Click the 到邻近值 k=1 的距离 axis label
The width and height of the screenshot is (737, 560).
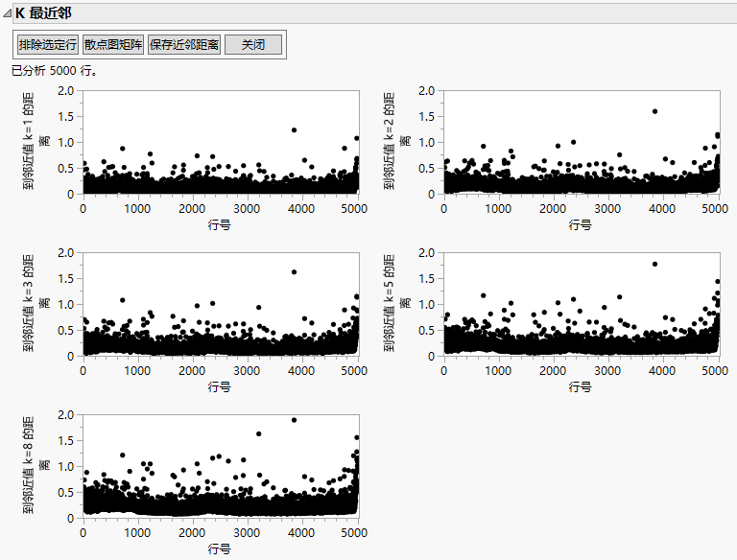(x=36, y=141)
